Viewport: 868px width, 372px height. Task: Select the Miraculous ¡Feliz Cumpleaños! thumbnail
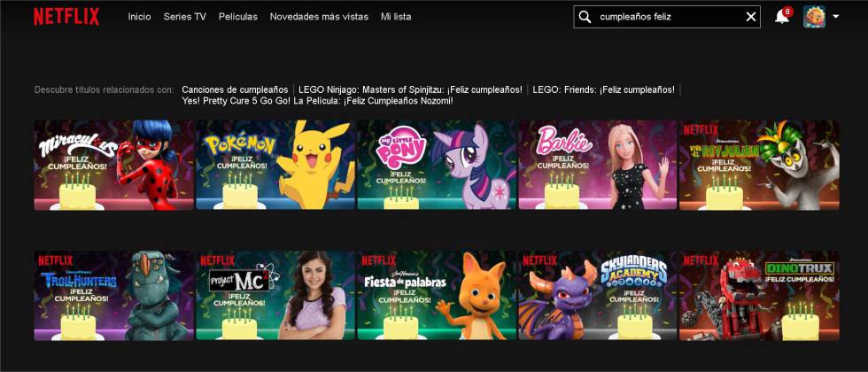coord(114,165)
